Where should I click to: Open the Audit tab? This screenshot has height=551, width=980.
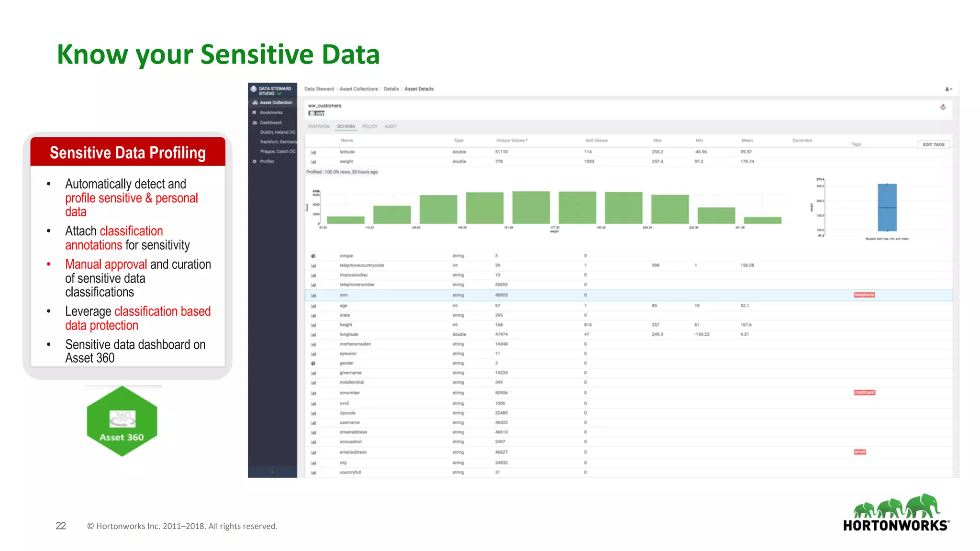tap(390, 127)
